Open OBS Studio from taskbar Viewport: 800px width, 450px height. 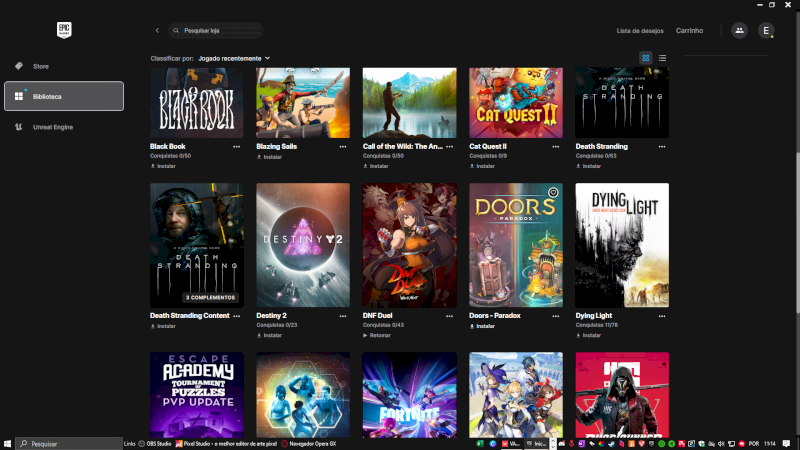click(x=155, y=444)
